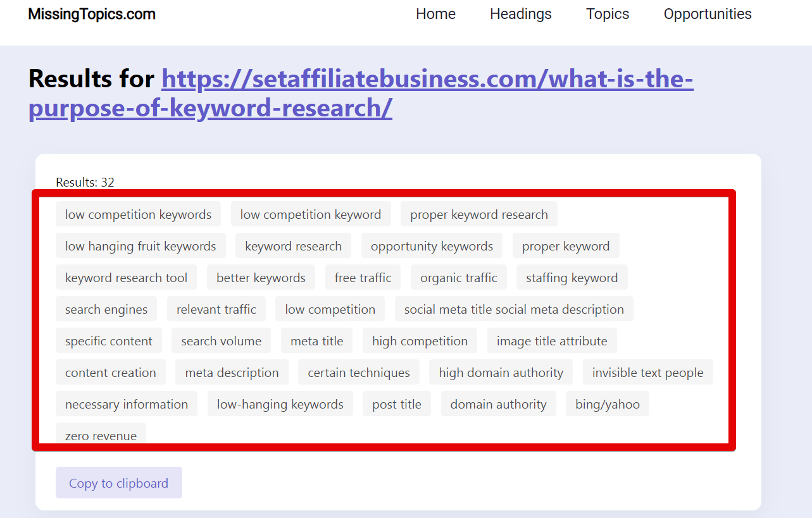Select the 'high domain authority' tag

pos(501,373)
